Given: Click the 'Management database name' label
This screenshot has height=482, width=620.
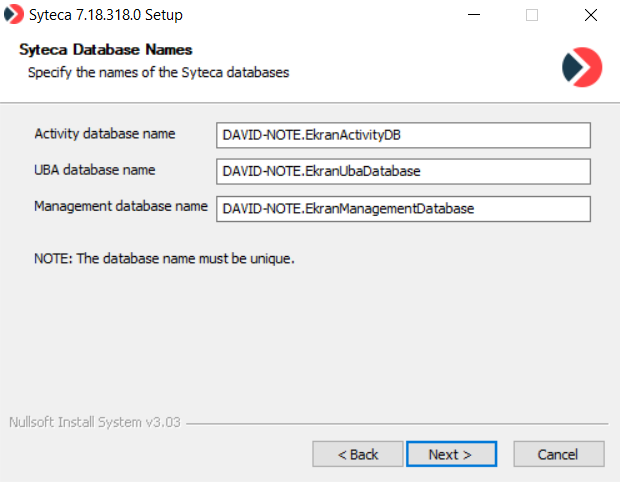Looking at the screenshot, I should 120,207.
